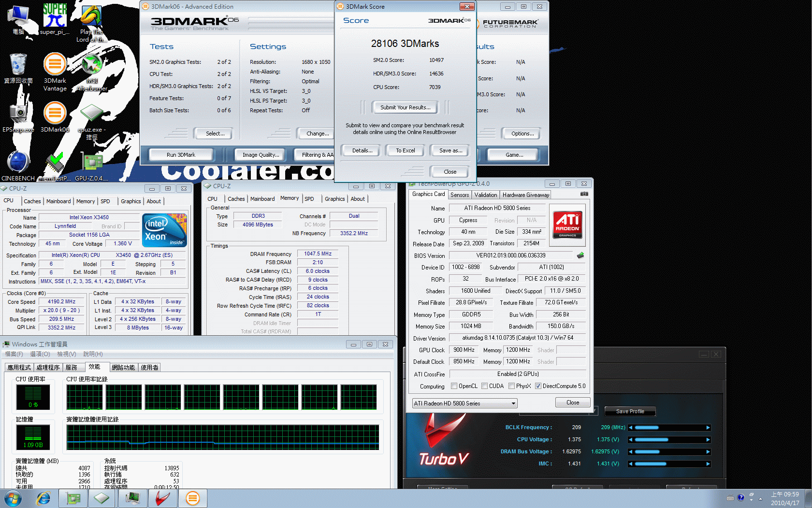Click the ATI Radeon logo in GPU-Z
The image size is (812, 508).
(x=567, y=224)
